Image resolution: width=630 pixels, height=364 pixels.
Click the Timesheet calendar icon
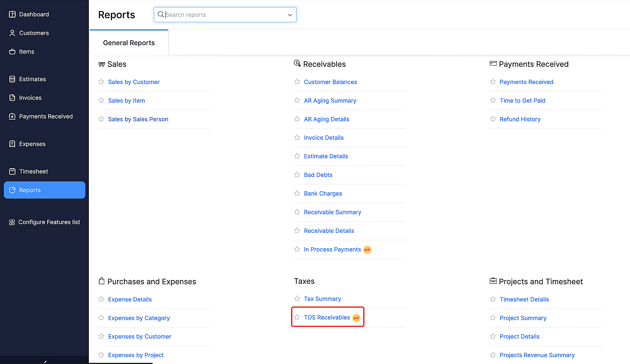coord(12,171)
